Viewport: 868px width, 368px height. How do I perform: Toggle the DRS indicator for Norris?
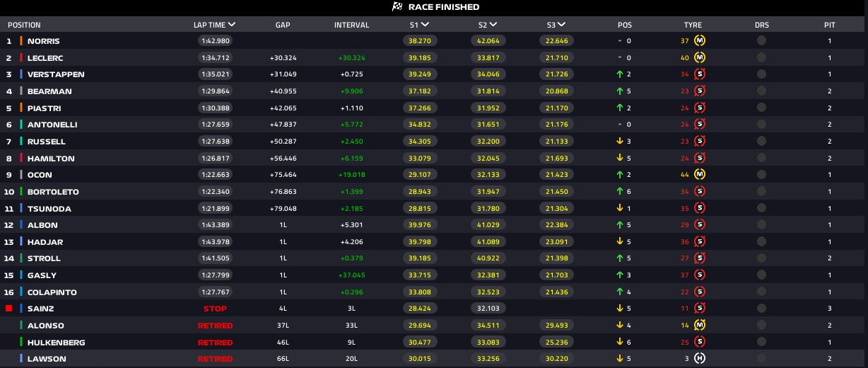point(761,41)
